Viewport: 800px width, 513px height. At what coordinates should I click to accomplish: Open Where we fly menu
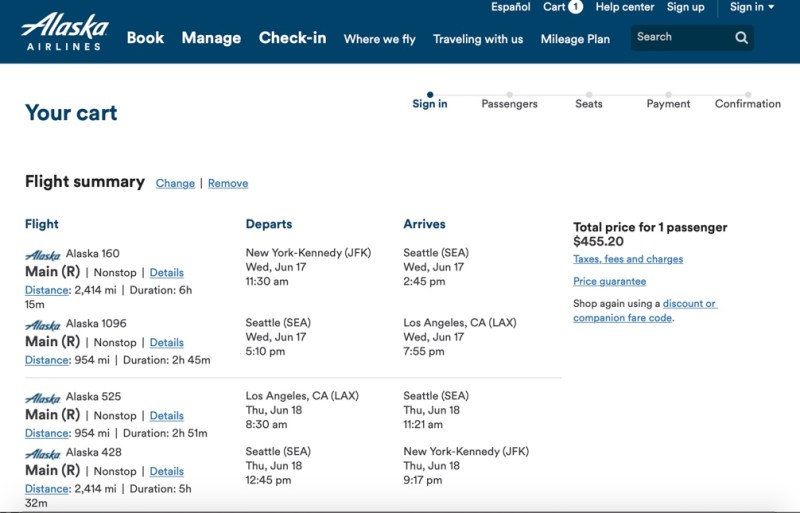pyautogui.click(x=380, y=39)
